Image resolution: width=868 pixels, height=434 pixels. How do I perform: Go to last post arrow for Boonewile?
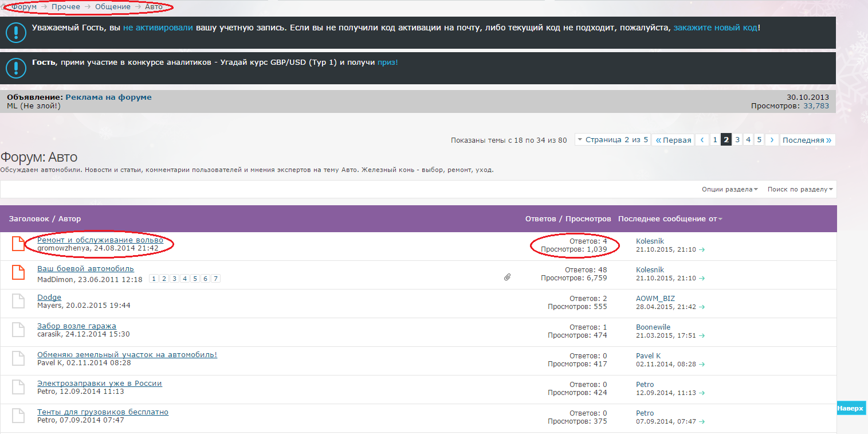click(702, 336)
